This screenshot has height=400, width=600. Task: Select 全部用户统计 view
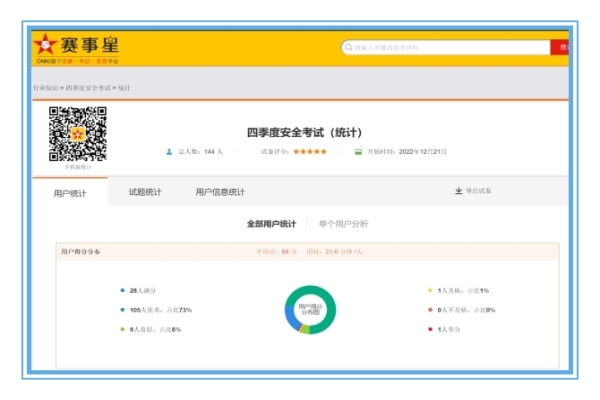pyautogui.click(x=271, y=224)
